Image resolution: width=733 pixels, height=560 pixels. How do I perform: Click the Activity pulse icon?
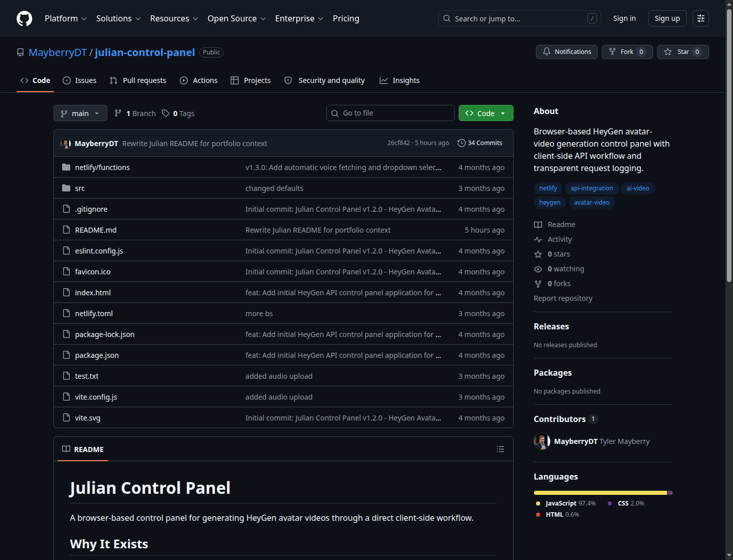pyautogui.click(x=538, y=239)
